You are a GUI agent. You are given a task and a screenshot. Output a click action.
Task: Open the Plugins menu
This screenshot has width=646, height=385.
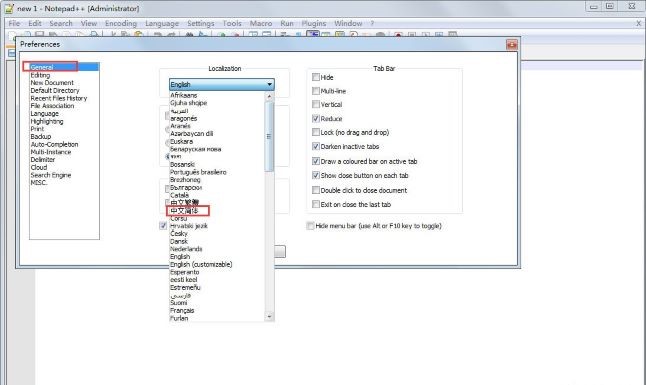(314, 23)
